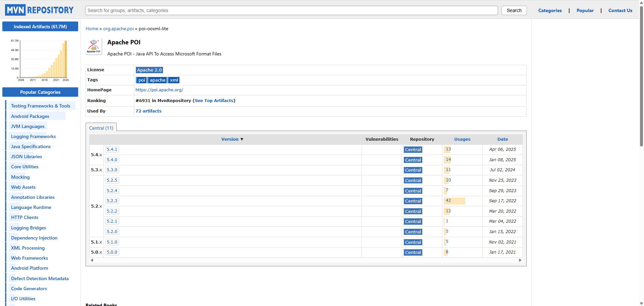Click the right arrow of table scrollbar
Image resolution: width=644 pixels, height=306 pixels.
(520, 260)
